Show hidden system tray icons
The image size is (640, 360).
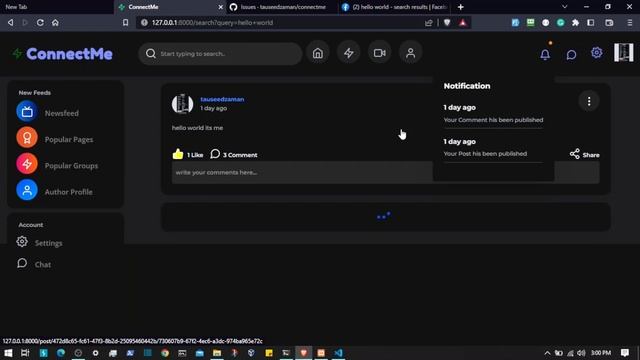pos(547,353)
